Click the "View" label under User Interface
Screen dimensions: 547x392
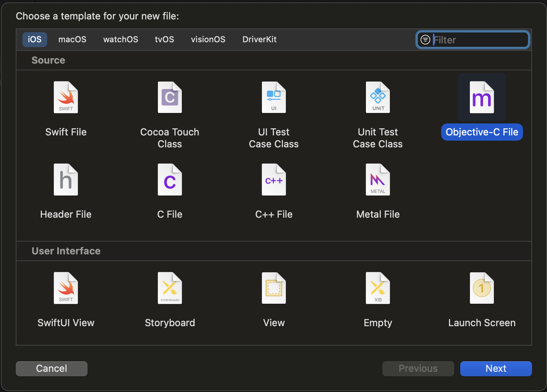click(274, 323)
